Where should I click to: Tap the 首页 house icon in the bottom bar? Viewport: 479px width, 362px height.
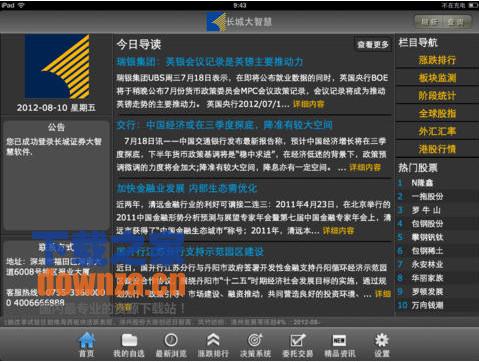pyautogui.click(x=87, y=341)
